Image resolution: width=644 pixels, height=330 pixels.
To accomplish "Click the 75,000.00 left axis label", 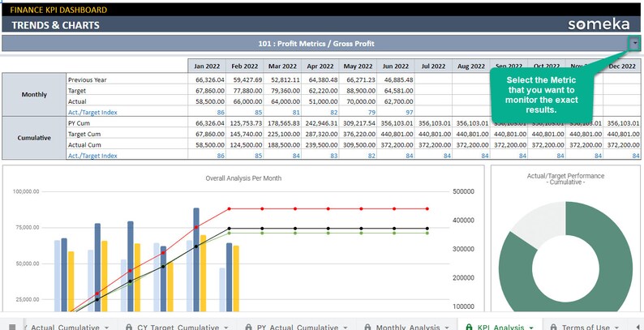I will coord(28,227).
